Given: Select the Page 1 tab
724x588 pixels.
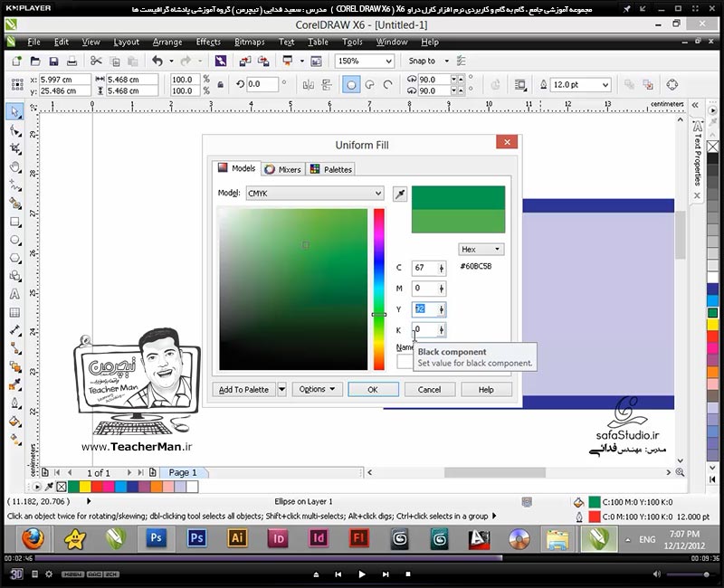Looking at the screenshot, I should (183, 472).
